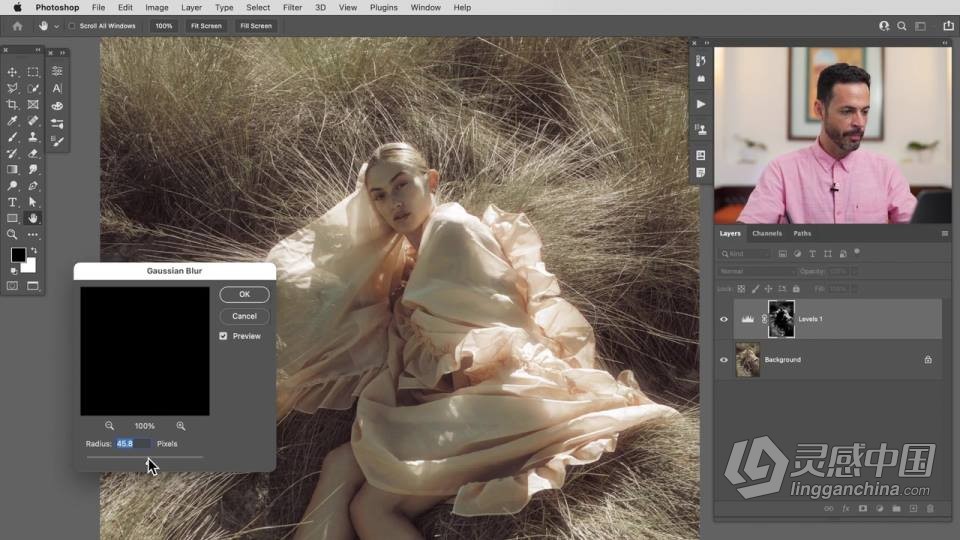Click Cancel in Gaussian Blur dialog

pos(244,316)
